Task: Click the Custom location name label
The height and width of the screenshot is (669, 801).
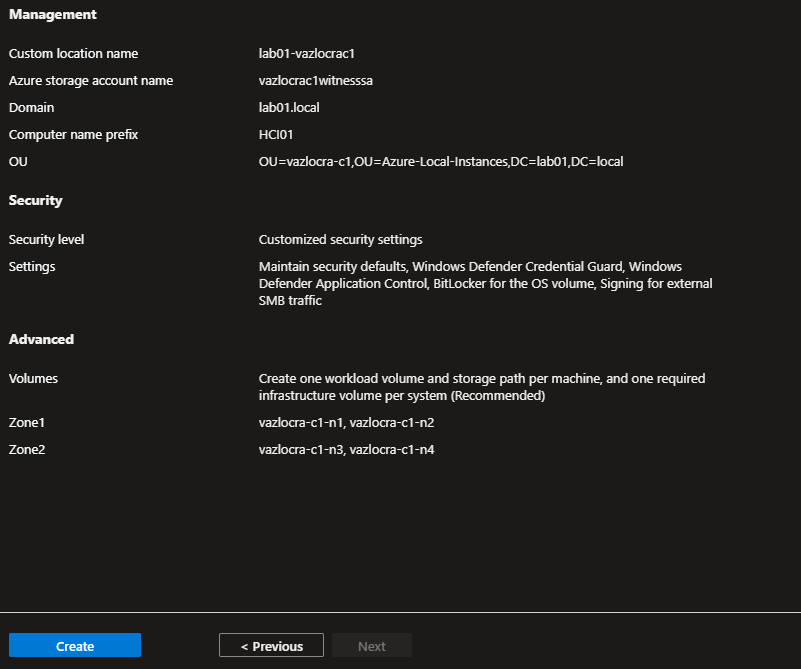Action: 74,54
